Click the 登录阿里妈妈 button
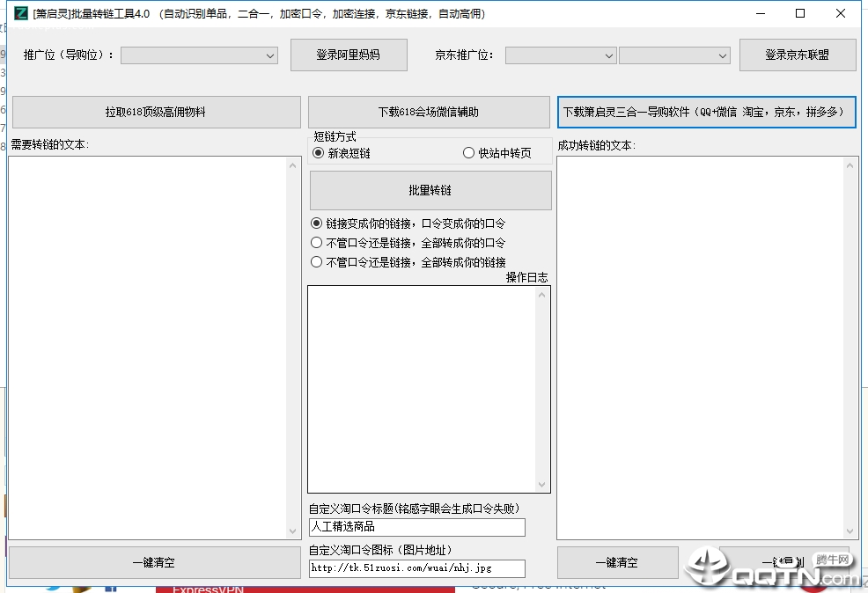The image size is (868, 593). coord(349,55)
